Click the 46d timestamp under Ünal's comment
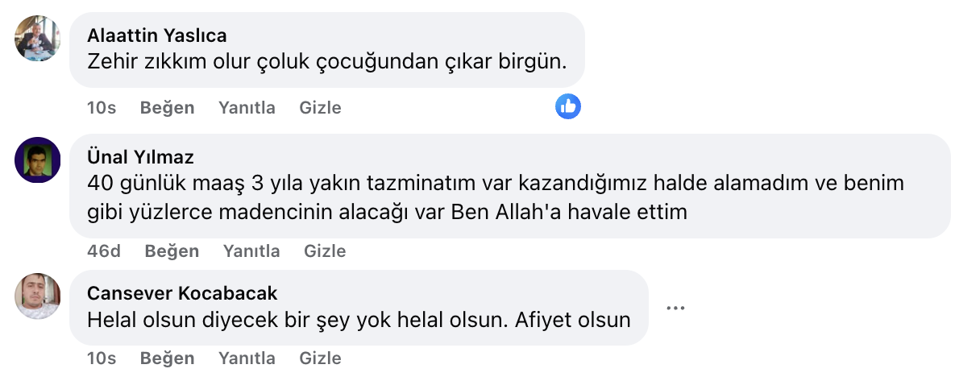This screenshot has width=980, height=377. point(104,251)
